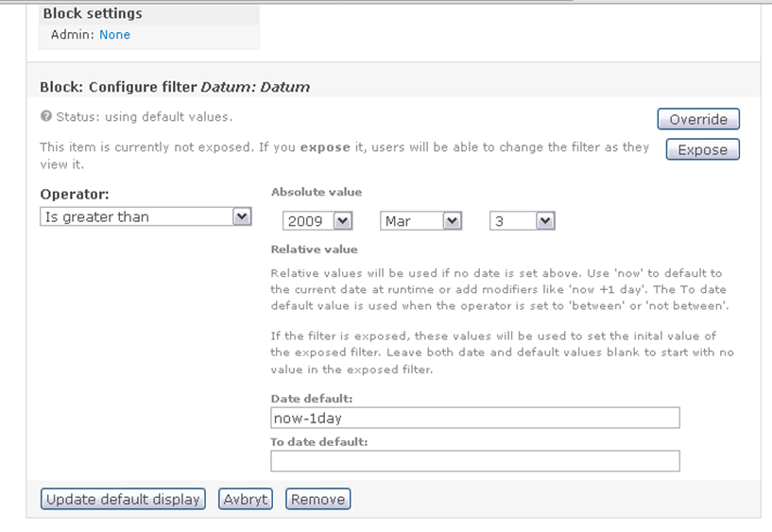Viewport: 772px width, 532px height.
Task: Click the Avbryt cancel button
Action: (245, 499)
